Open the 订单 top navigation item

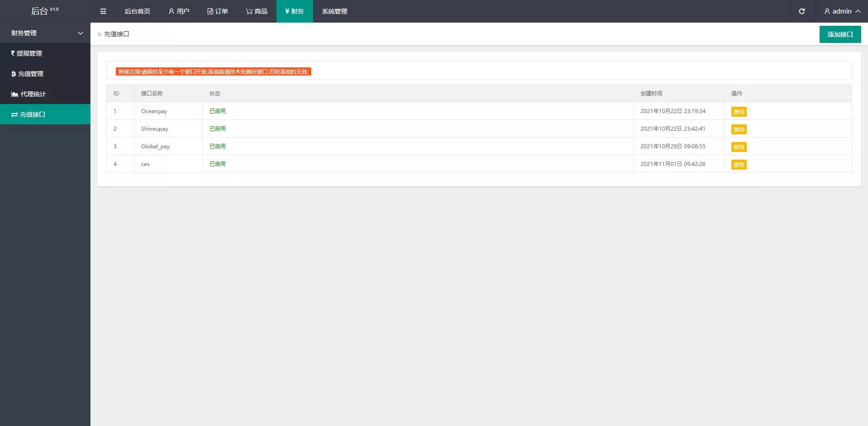tap(218, 11)
